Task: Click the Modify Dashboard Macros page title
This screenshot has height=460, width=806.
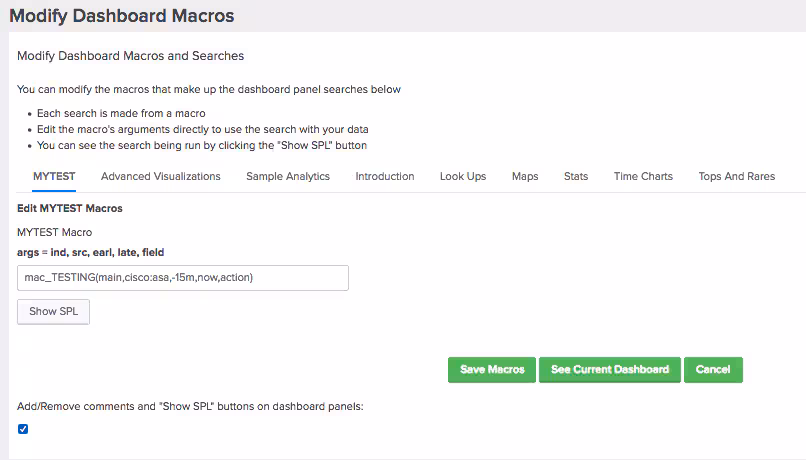Action: point(121,16)
